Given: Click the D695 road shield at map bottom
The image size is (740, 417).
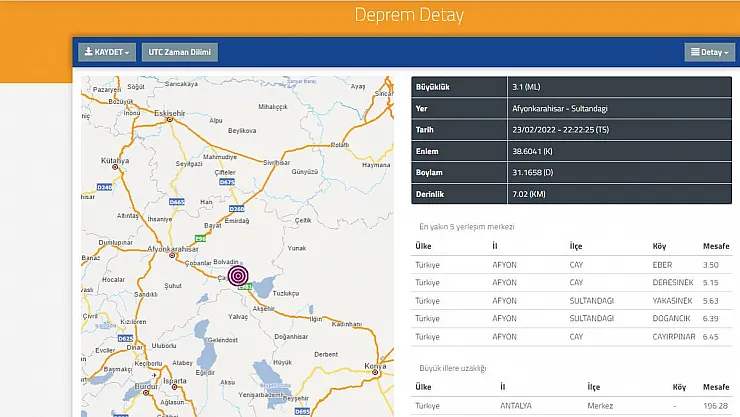Looking at the screenshot, I should click(301, 410).
